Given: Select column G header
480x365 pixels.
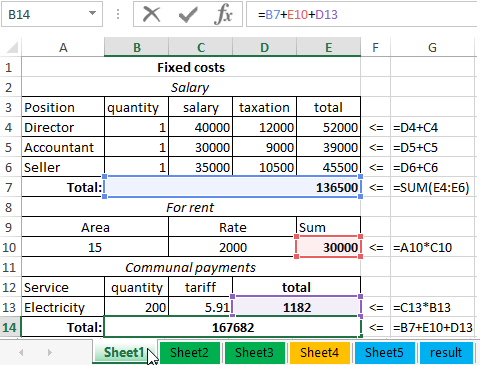Looking at the screenshot, I should [x=432, y=47].
